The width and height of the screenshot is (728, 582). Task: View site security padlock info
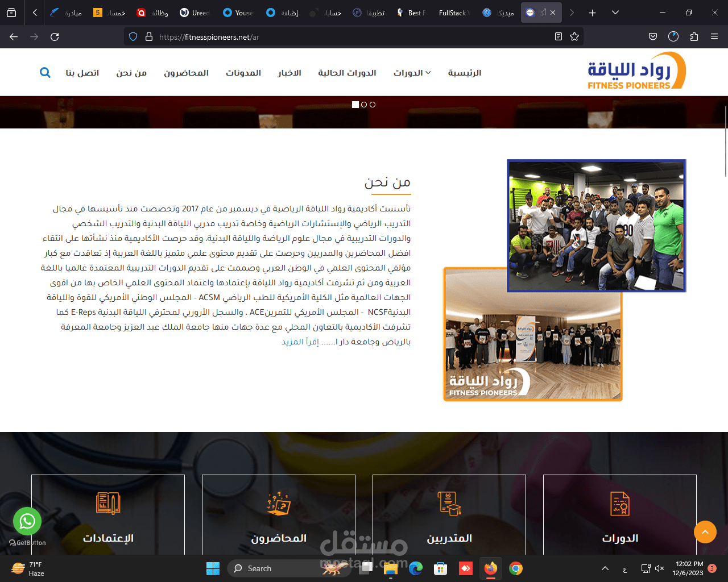tap(149, 37)
